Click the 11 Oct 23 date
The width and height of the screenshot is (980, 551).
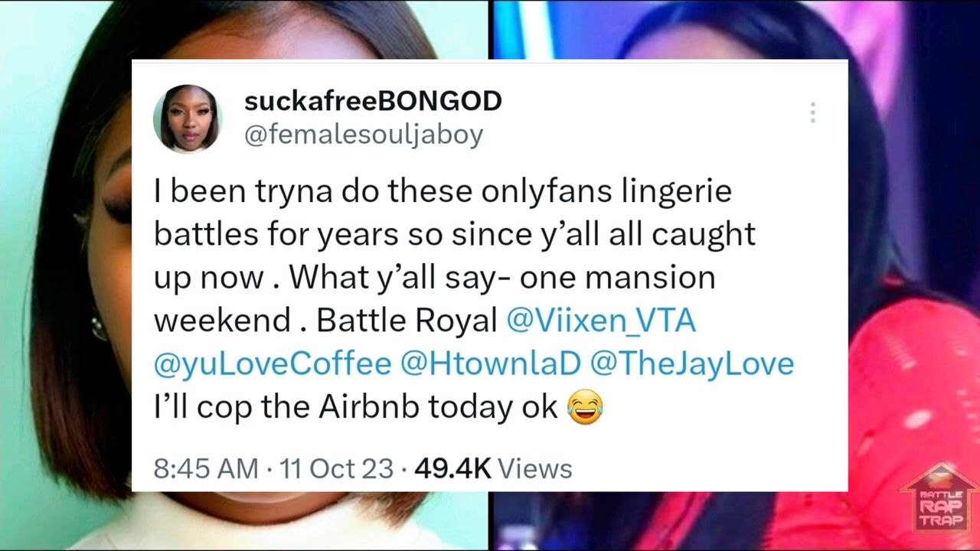[337, 468]
